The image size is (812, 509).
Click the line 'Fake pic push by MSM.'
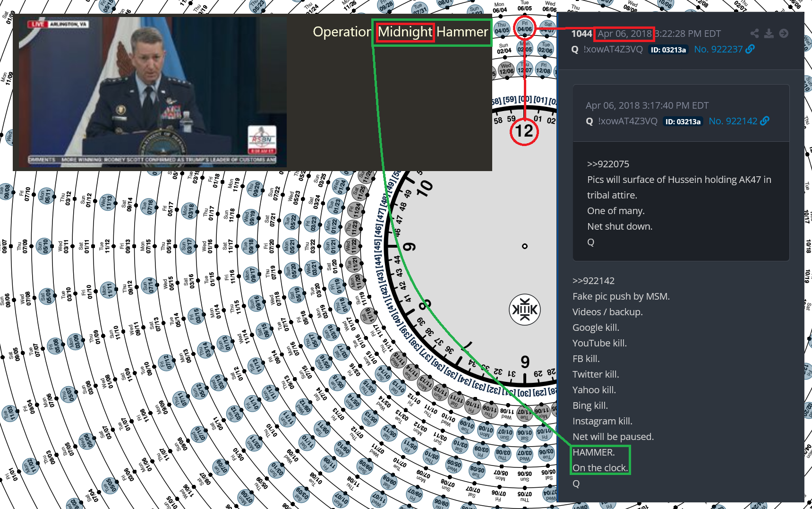pos(621,296)
